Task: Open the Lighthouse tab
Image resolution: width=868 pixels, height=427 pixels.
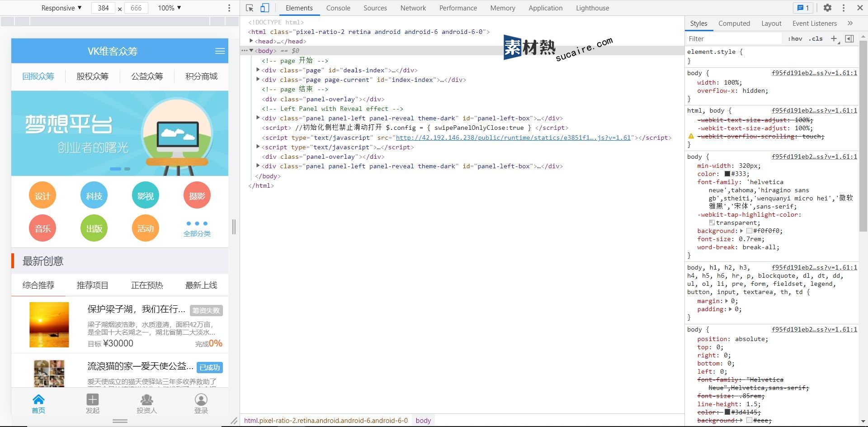Action: [593, 8]
